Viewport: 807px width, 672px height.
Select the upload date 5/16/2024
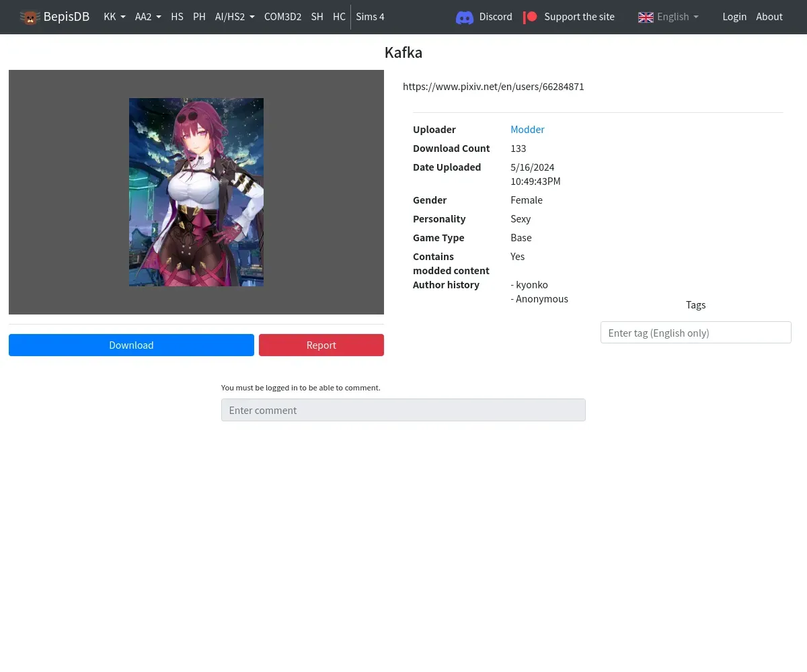533,167
